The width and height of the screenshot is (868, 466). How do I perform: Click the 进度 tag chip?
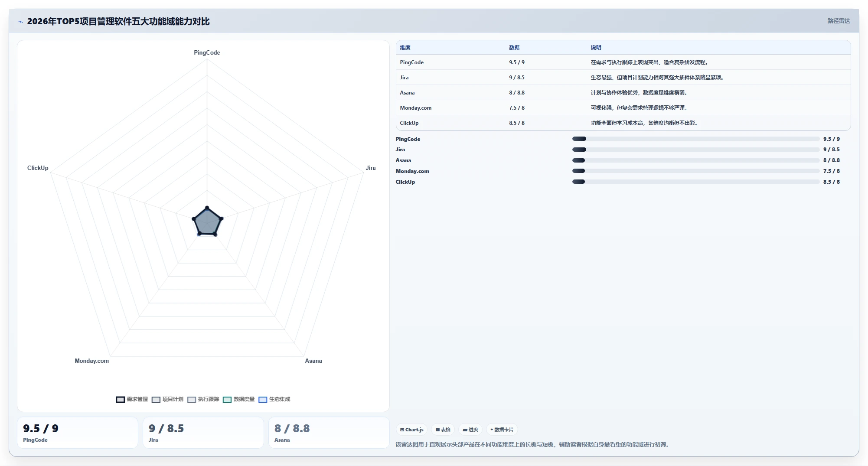click(470, 430)
